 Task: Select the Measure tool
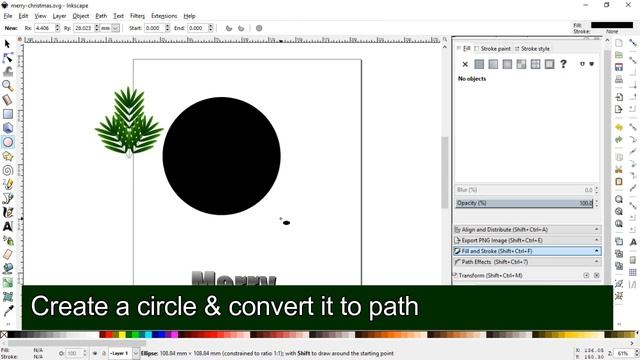click(7, 100)
